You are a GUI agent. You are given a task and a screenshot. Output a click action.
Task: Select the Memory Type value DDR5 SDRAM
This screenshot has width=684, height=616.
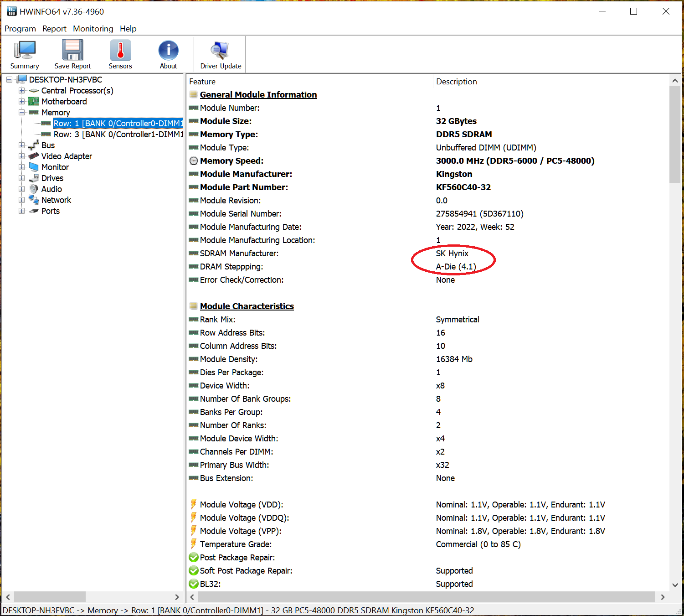tap(464, 134)
